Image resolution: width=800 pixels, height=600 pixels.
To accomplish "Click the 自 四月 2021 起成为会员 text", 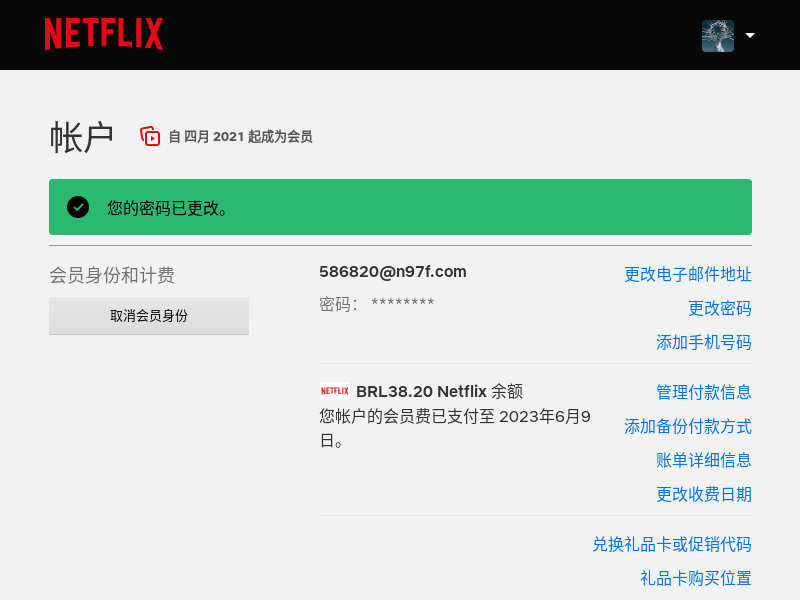I will click(240, 137).
